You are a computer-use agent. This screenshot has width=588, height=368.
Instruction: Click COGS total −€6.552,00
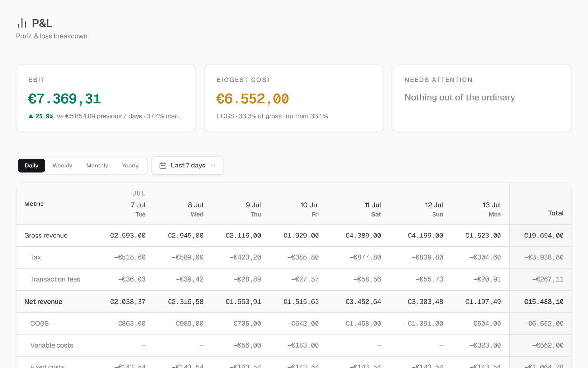point(544,324)
